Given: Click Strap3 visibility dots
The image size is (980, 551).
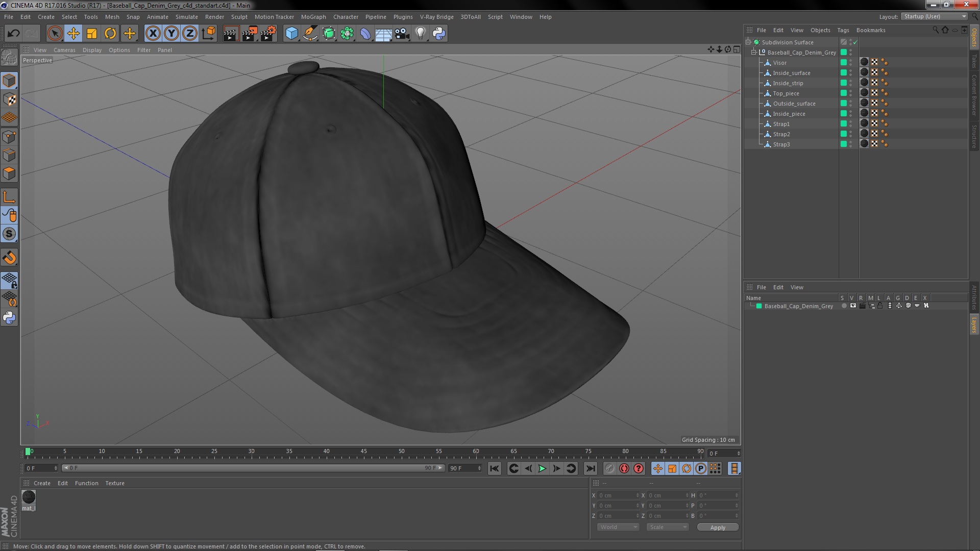Looking at the screenshot, I should point(851,144).
